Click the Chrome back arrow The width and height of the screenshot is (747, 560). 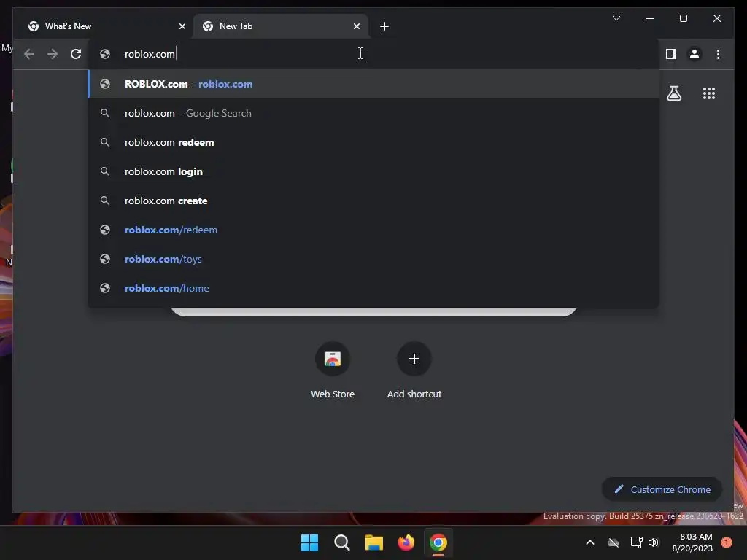click(x=29, y=54)
